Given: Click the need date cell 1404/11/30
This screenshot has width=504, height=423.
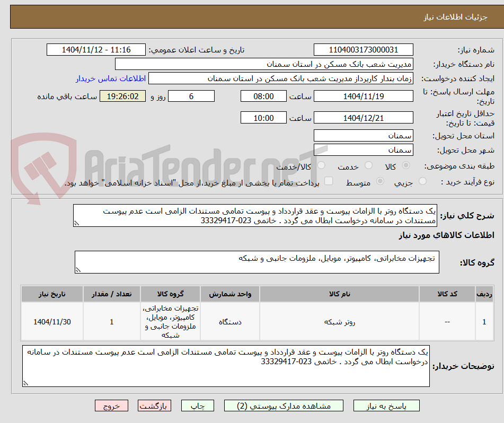Looking at the screenshot, I should pyautogui.click(x=52, y=322).
